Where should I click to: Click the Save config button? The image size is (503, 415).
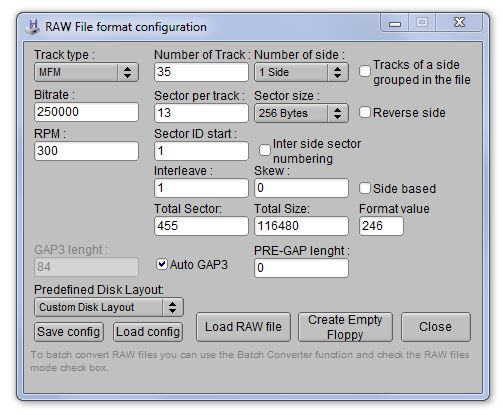69,332
